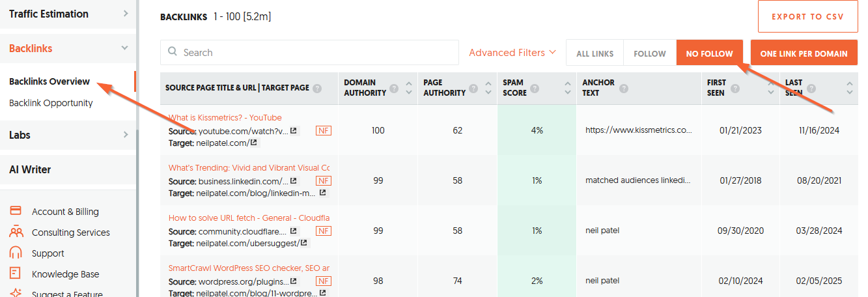This screenshot has width=868, height=297.
Task: Open the AI Writer menu item
Action: pyautogui.click(x=30, y=169)
